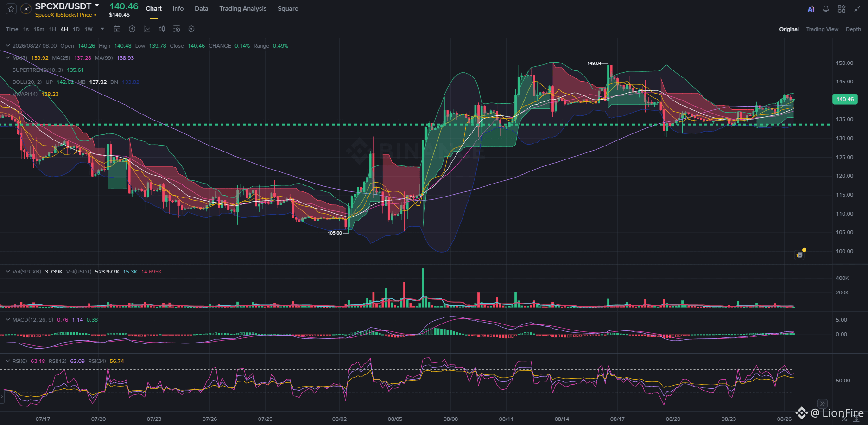This screenshot has height=425, width=868.
Task: Open the technical indicators line-chart icon
Action: [147, 29]
